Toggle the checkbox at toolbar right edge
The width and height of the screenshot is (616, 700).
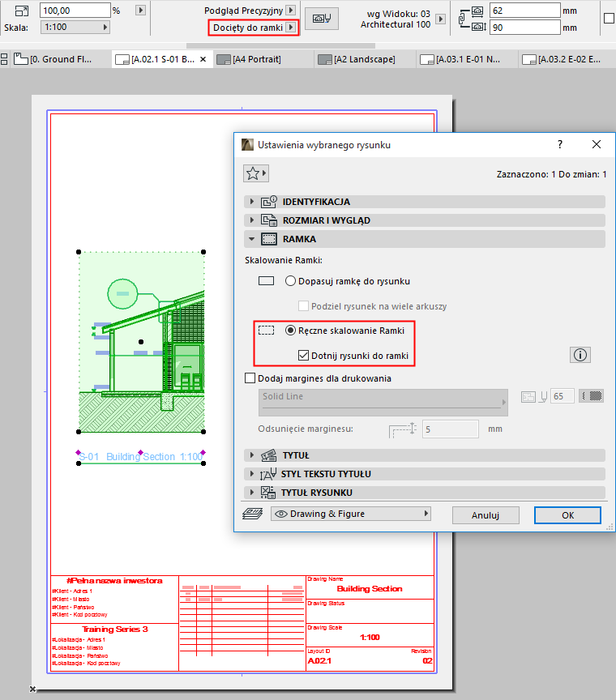610,19
